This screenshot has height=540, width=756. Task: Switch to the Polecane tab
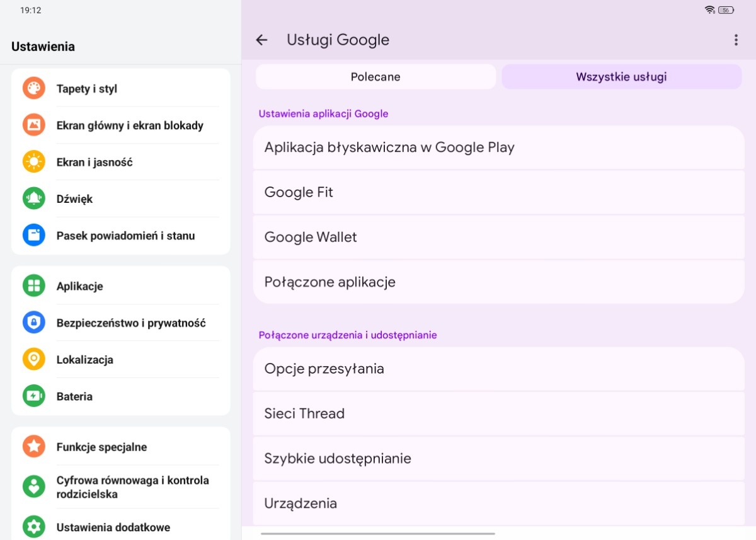tap(375, 77)
